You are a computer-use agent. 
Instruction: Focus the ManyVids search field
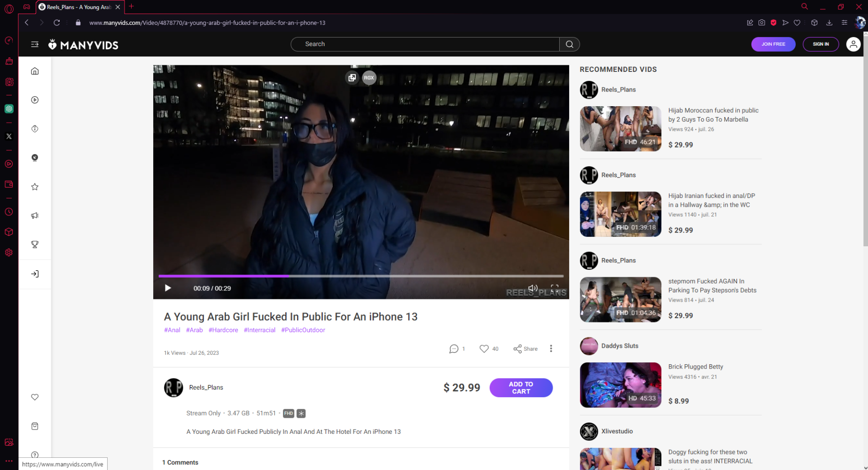pos(425,44)
